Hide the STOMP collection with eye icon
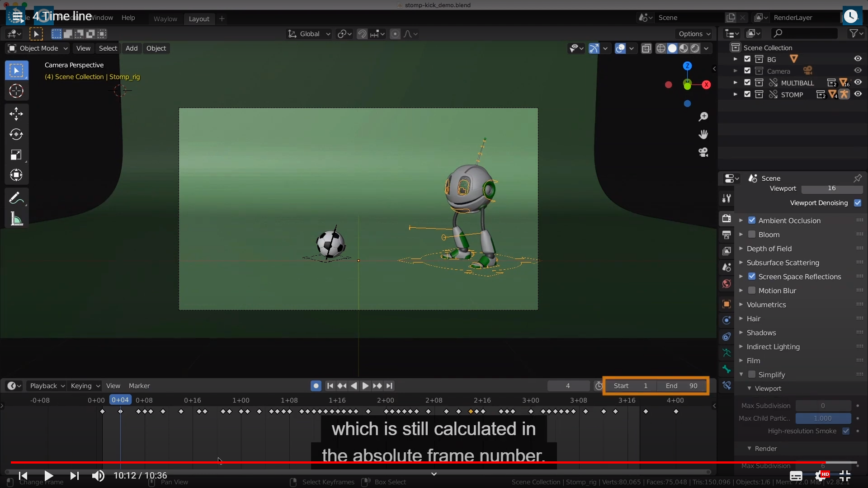The image size is (868, 488). (x=858, y=94)
